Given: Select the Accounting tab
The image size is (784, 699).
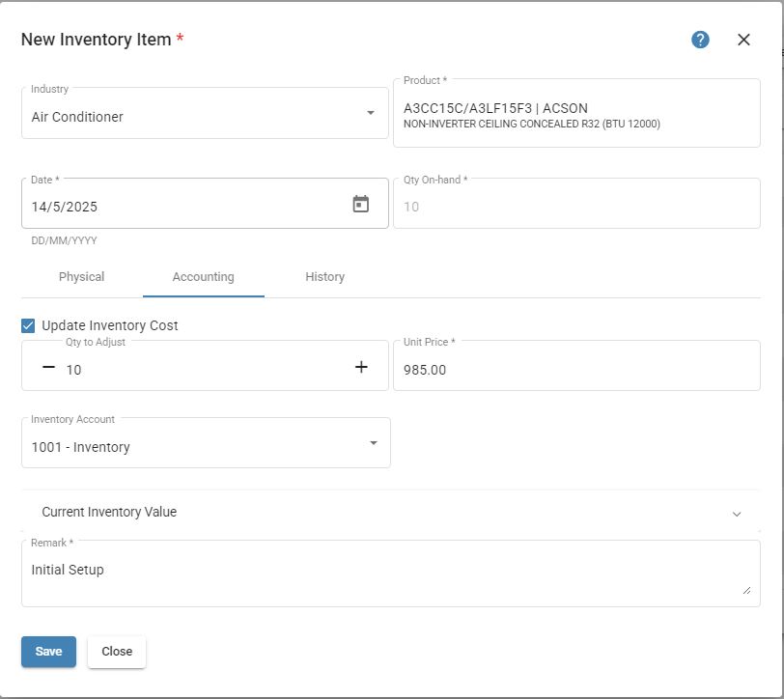Looking at the screenshot, I should tap(203, 277).
